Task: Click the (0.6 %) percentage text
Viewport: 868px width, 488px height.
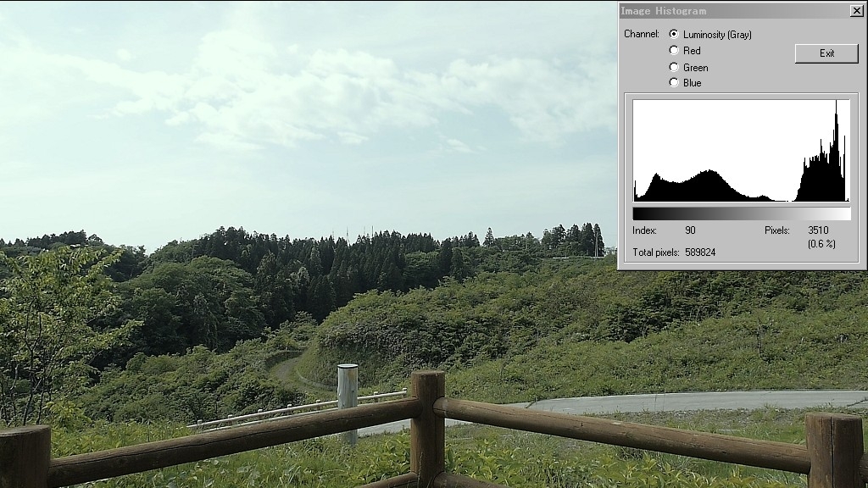Action: pyautogui.click(x=821, y=244)
